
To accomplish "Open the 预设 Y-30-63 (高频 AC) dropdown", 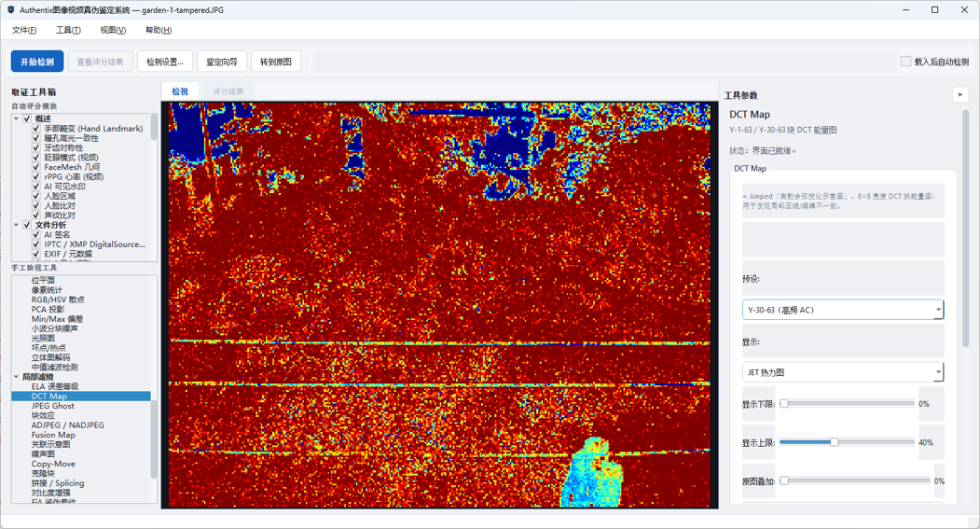I will click(x=843, y=310).
